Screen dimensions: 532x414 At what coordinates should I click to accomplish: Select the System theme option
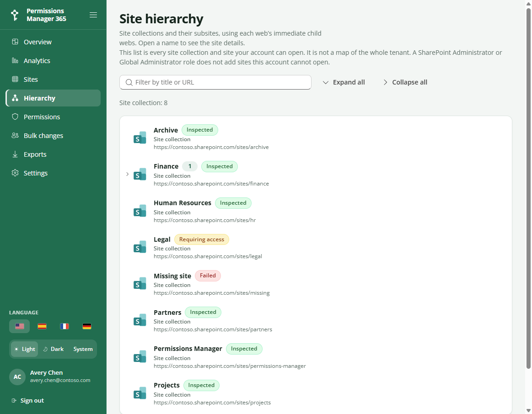[83, 349]
